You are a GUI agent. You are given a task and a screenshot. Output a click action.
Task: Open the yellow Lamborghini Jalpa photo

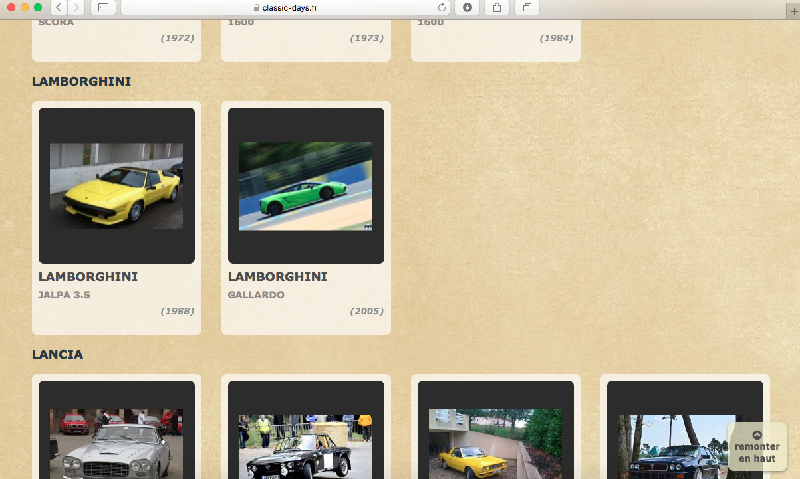[116, 186]
